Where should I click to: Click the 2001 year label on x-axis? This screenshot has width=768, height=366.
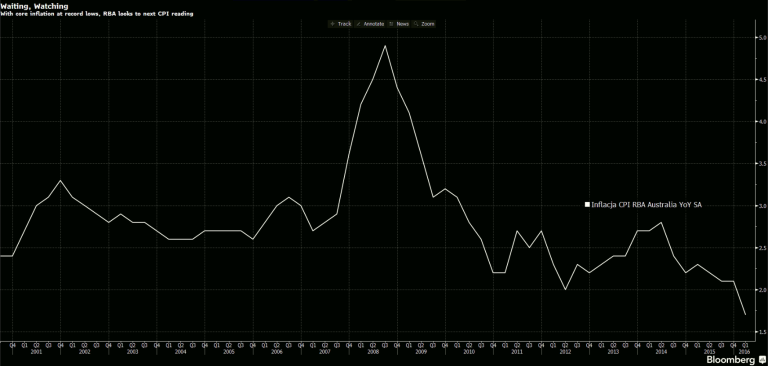[x=36, y=351]
